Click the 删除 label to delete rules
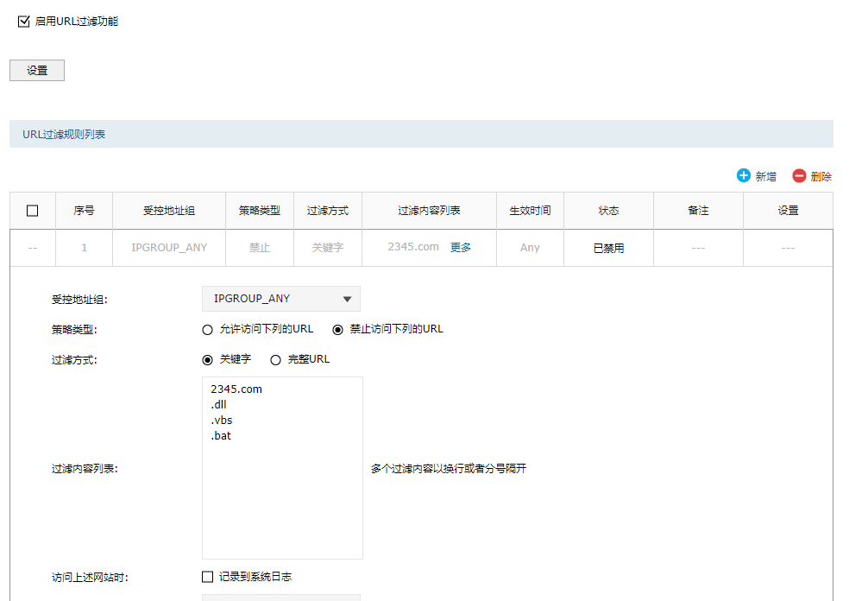This screenshot has height=601, width=868. pos(821,176)
